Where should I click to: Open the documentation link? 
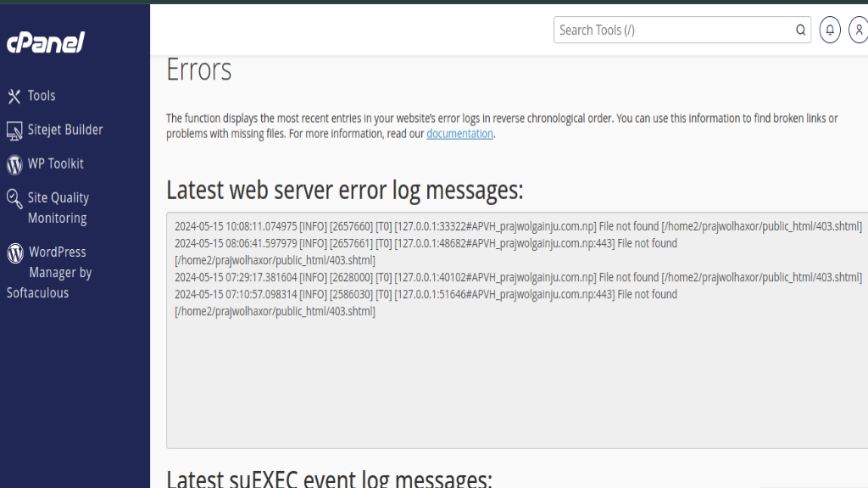[460, 133]
